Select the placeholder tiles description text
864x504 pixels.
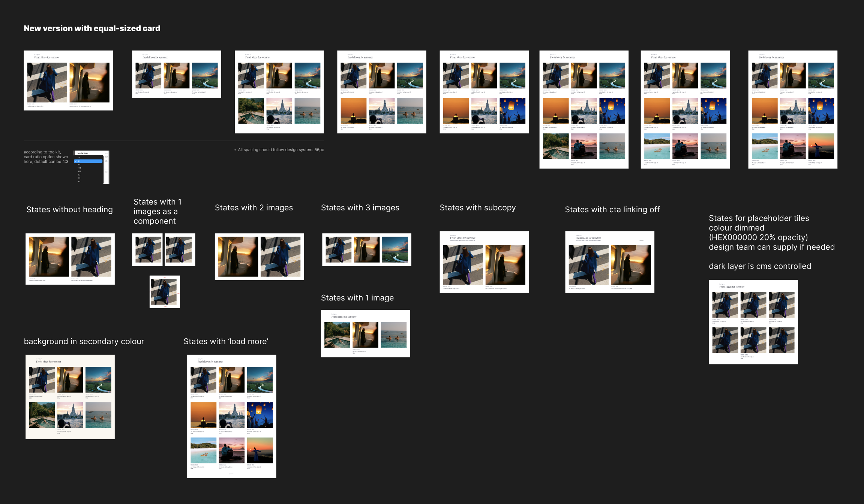(x=772, y=232)
